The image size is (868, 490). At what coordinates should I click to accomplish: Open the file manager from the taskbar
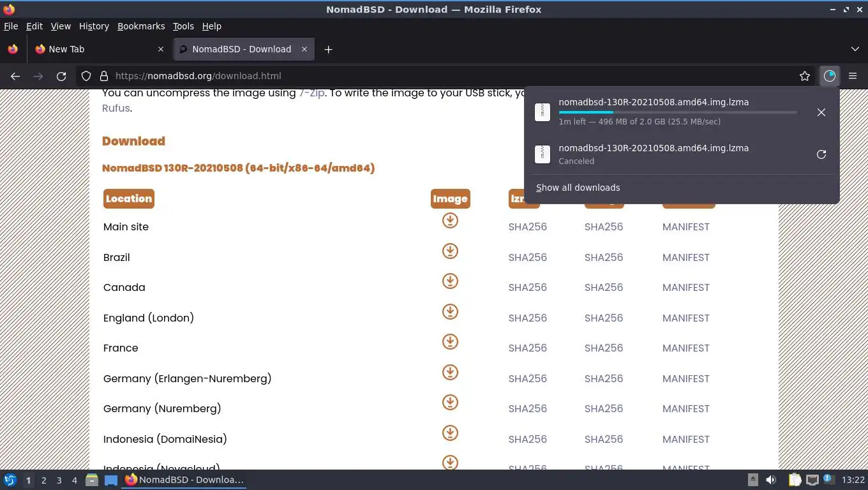pos(92,480)
